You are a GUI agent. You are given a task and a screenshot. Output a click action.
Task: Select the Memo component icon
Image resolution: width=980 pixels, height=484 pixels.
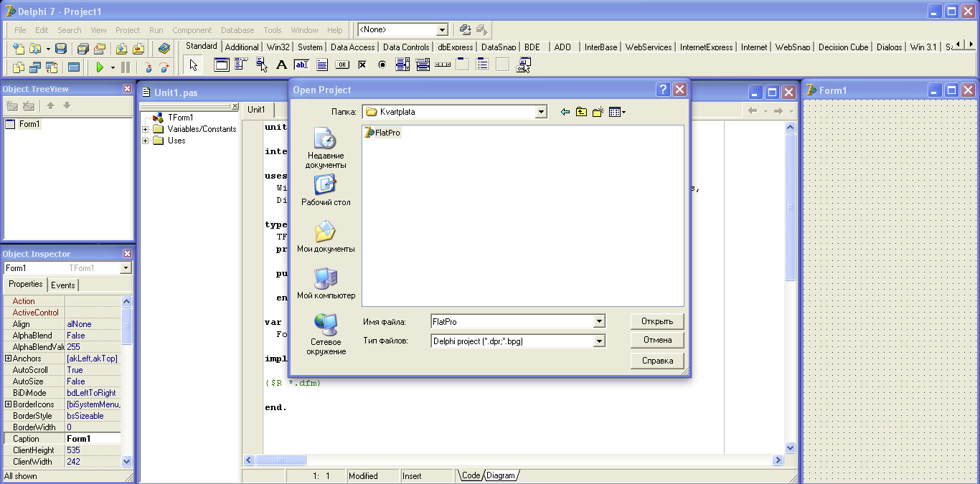(x=322, y=65)
